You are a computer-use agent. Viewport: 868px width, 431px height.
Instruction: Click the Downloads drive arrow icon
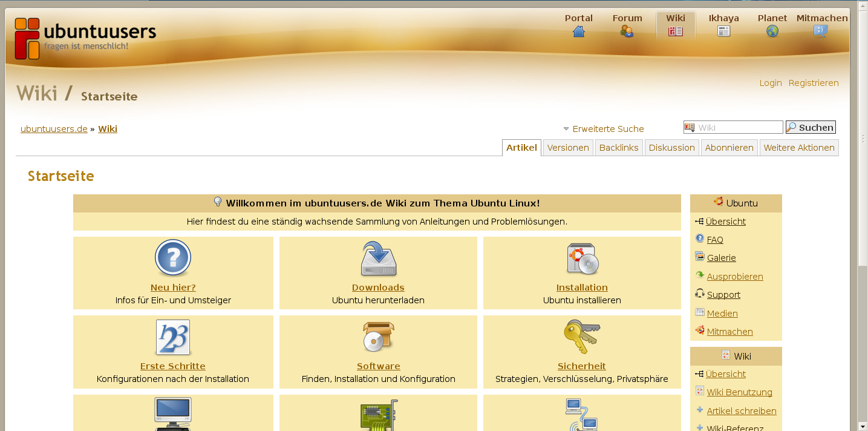coord(379,258)
